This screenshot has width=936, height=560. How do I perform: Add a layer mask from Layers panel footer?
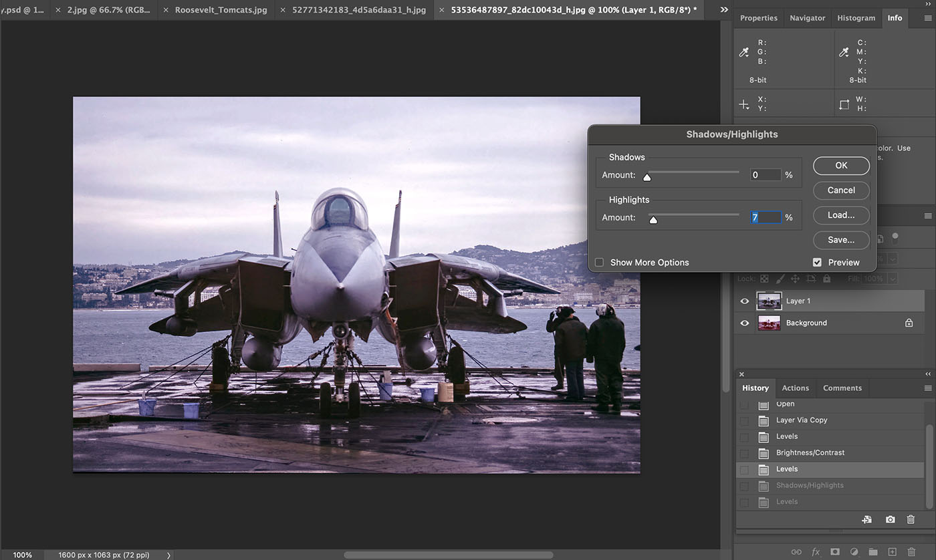tap(835, 552)
